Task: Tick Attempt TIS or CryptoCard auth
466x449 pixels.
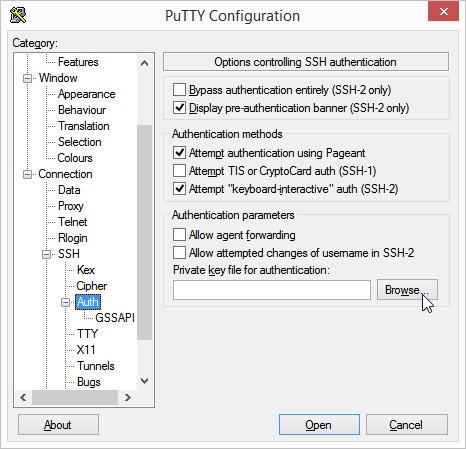Action: point(179,171)
